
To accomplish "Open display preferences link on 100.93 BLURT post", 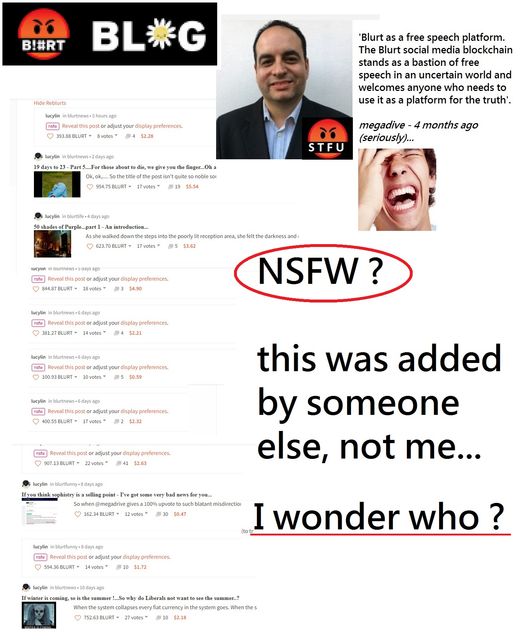I will point(144,367).
